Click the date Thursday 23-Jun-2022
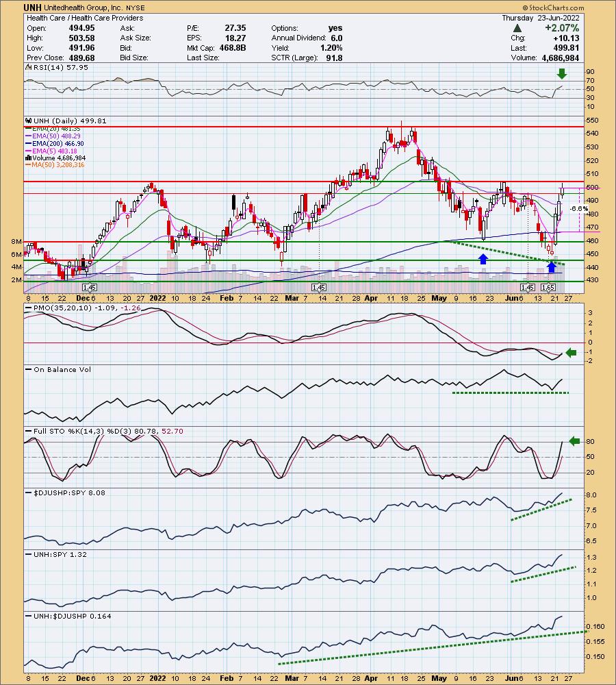This screenshot has height=685, width=616. click(x=541, y=18)
